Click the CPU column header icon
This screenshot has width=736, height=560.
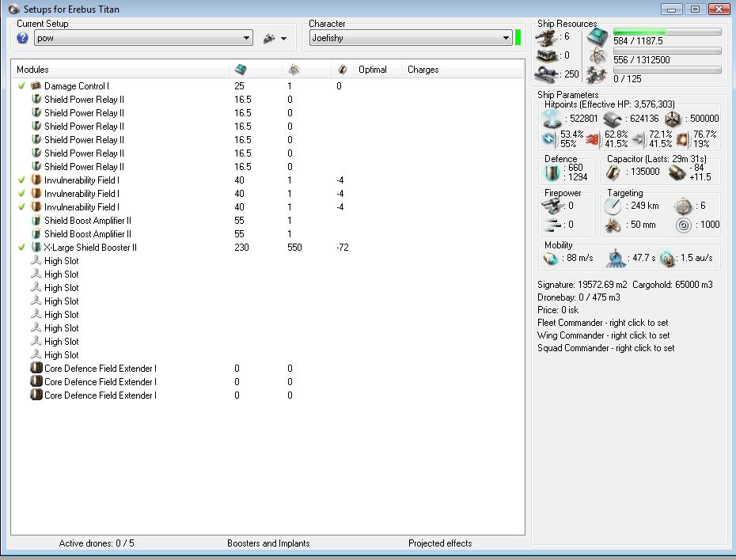pos(241,70)
